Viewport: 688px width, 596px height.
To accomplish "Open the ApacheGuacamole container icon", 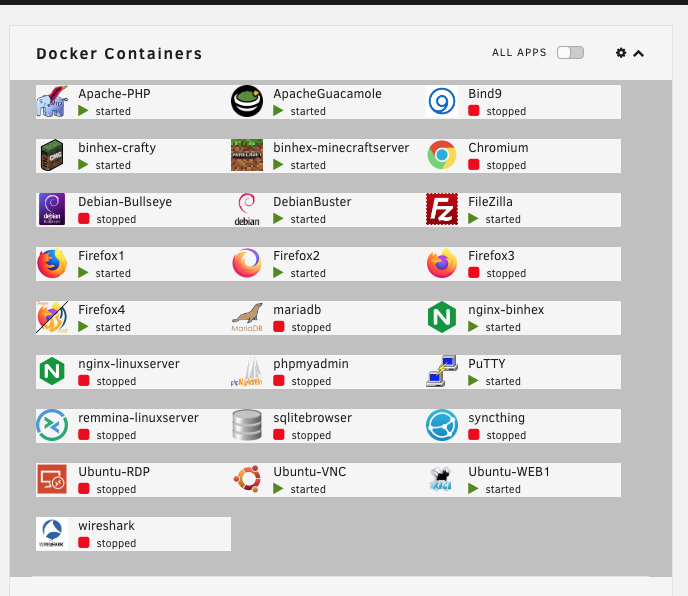I will point(247,101).
